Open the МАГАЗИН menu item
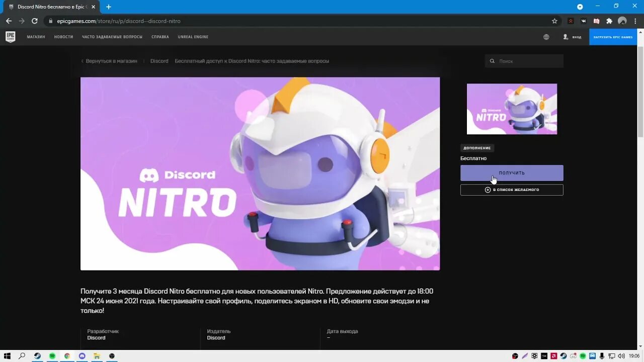Screen dimensions: 644x362 (x=36, y=37)
